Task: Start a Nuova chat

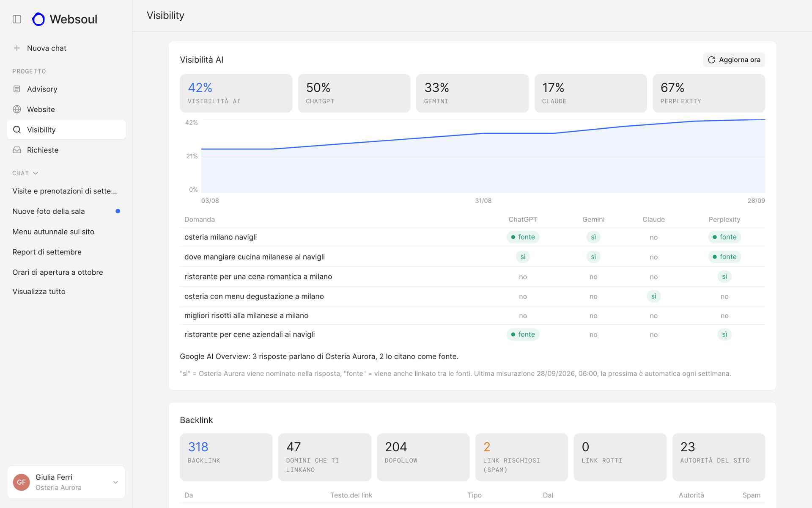Action: [x=66, y=48]
